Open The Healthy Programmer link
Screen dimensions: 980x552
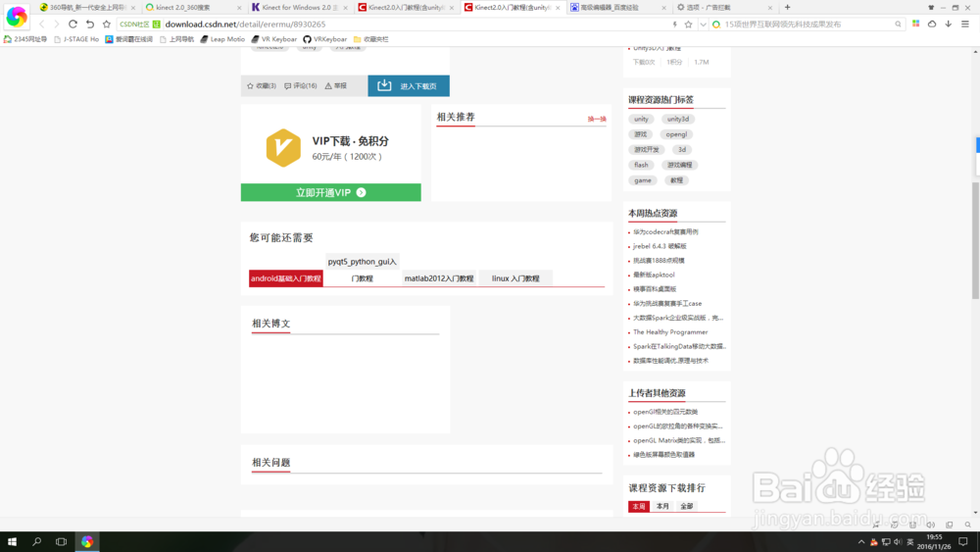pos(670,332)
